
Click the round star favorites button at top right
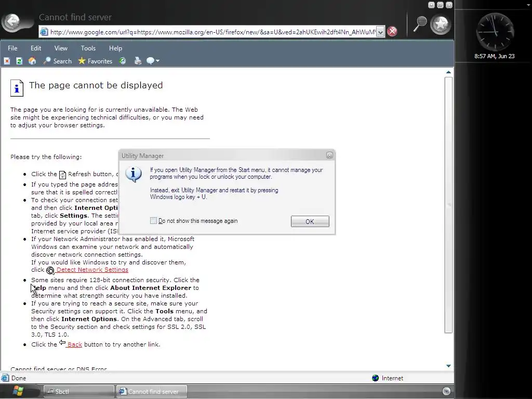[441, 24]
